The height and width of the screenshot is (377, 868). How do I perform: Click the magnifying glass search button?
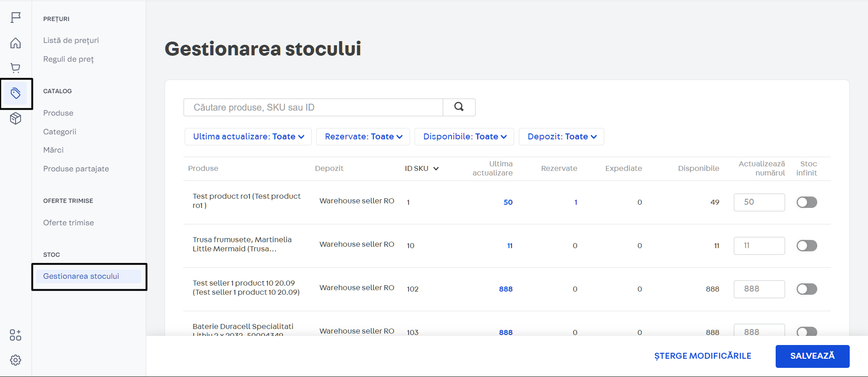(459, 107)
